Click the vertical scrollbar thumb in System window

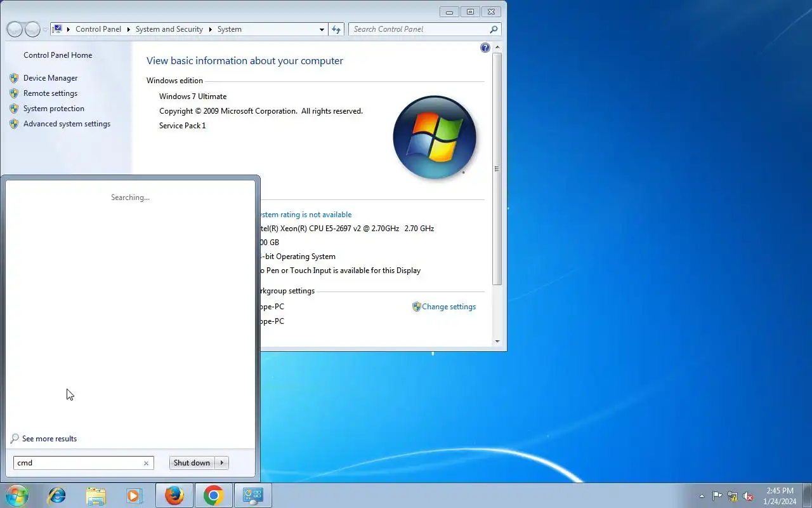click(497, 169)
